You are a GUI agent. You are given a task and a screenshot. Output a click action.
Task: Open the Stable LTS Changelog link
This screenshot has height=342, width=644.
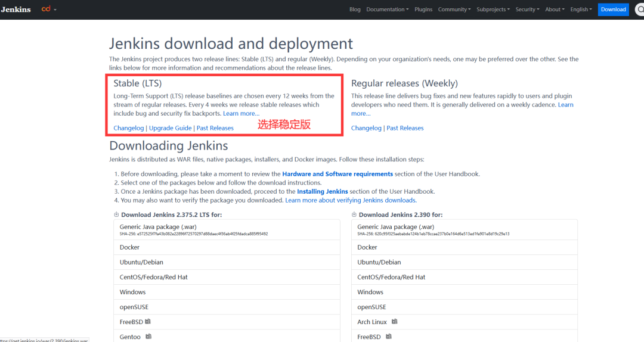point(129,128)
